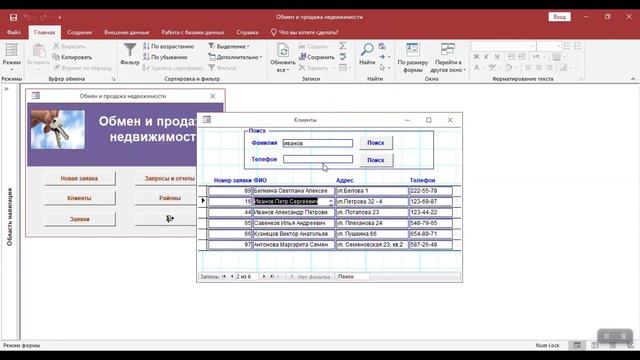The image size is (640, 360).
Task: Click the ул.Петрова 32 - 4 address cell
Action: (x=372, y=202)
